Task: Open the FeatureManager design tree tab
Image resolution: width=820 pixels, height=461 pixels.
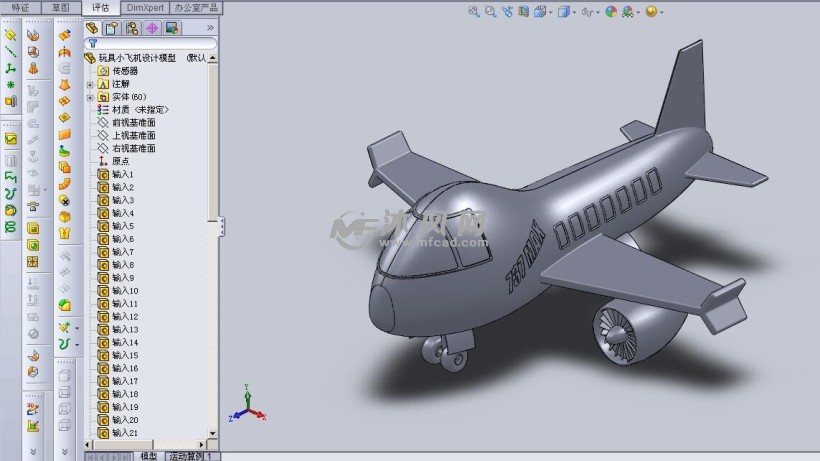Action: (x=93, y=28)
